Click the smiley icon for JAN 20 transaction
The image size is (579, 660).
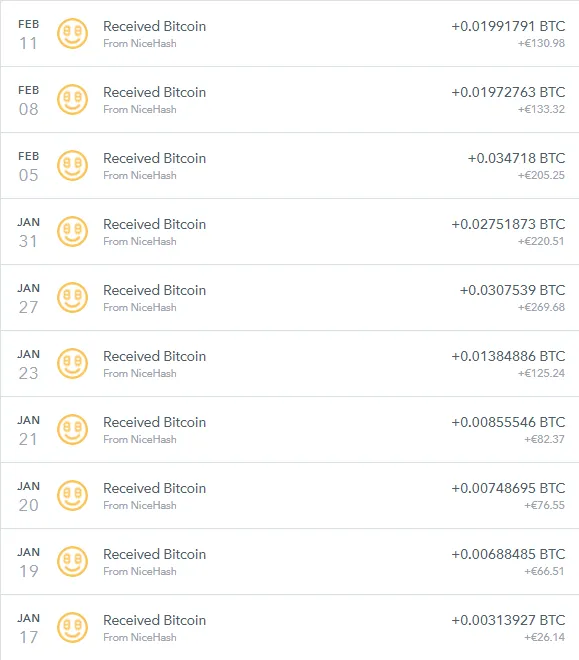pyautogui.click(x=72, y=495)
